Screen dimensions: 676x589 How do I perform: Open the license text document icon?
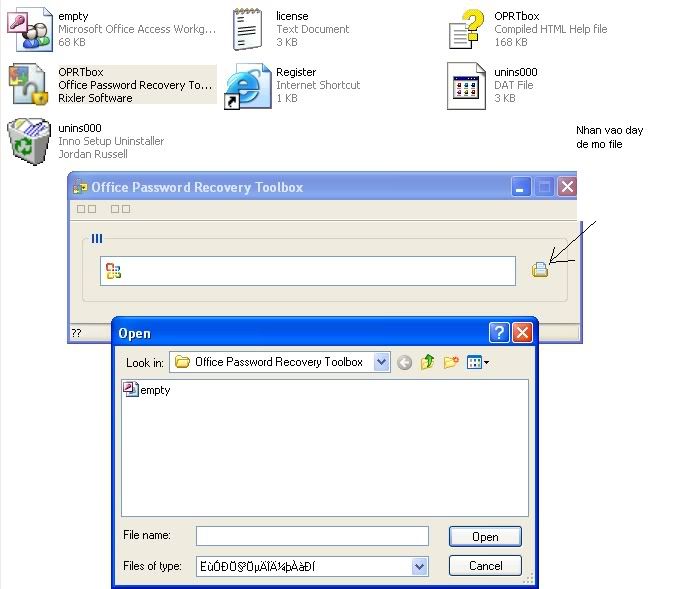pos(247,29)
